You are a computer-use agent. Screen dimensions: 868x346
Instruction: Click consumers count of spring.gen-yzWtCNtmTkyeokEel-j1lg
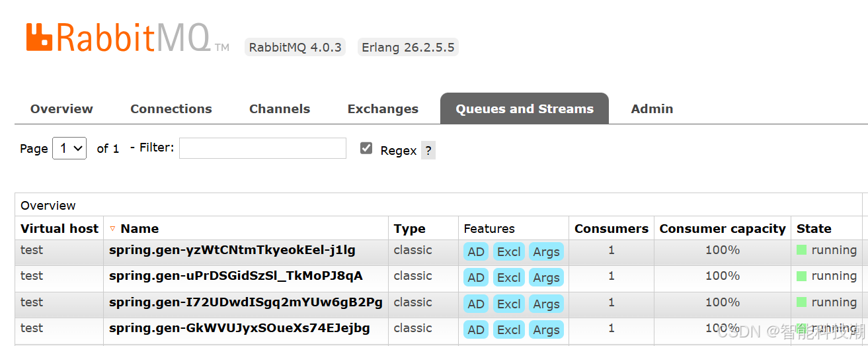(x=612, y=250)
